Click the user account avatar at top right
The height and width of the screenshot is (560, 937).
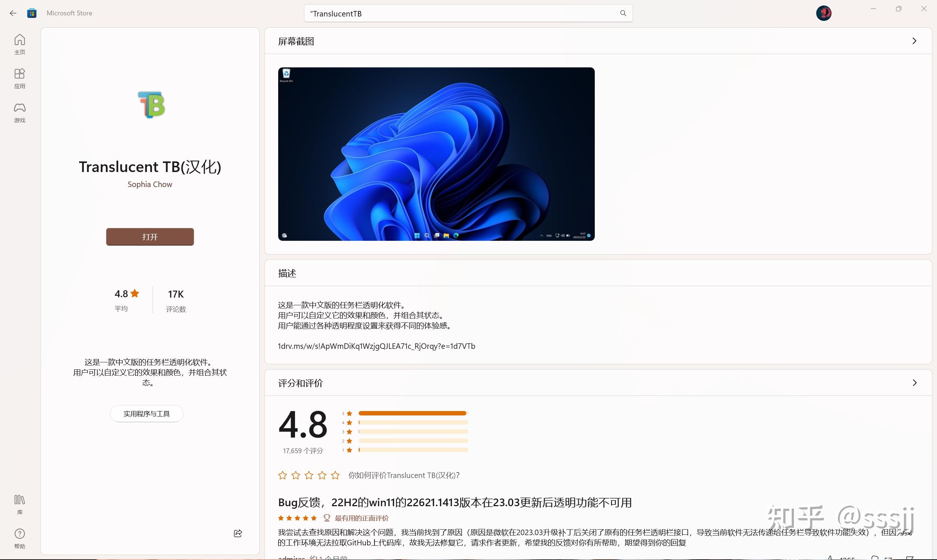824,13
